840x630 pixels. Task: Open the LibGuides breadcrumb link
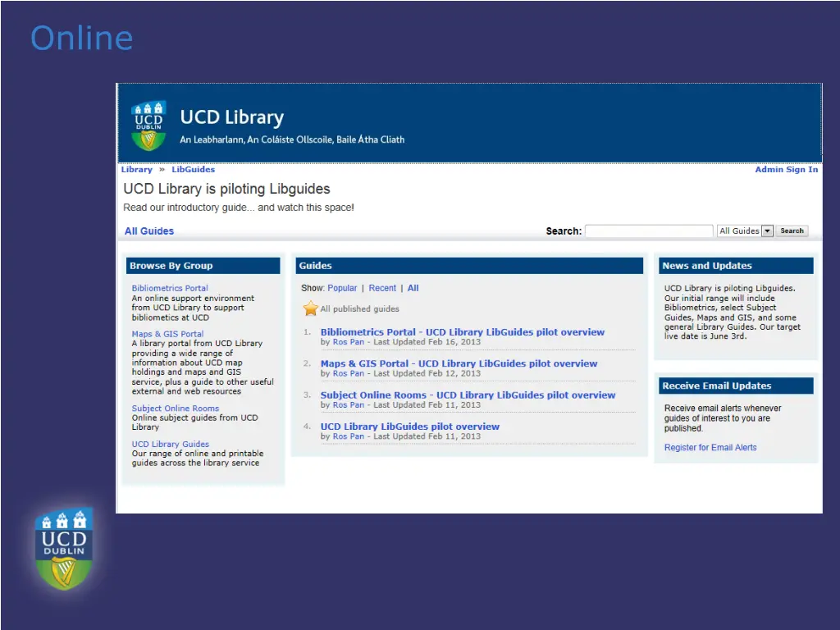(x=193, y=169)
